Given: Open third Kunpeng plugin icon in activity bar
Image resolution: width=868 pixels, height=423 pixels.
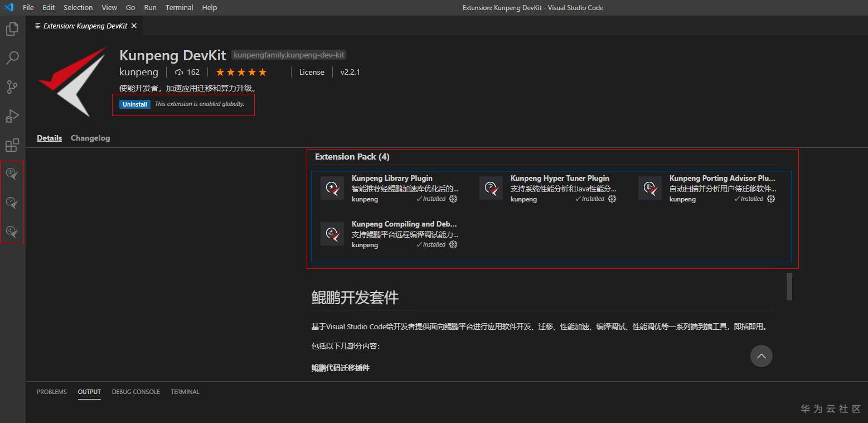Looking at the screenshot, I should (12, 231).
